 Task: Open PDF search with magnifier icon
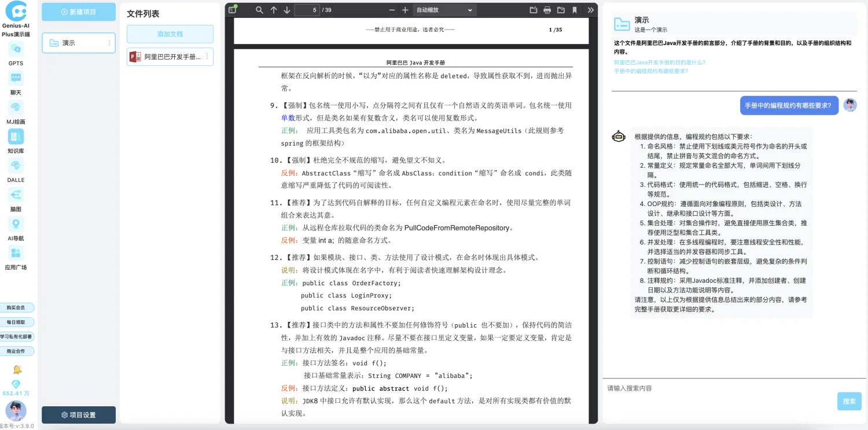pyautogui.click(x=259, y=10)
